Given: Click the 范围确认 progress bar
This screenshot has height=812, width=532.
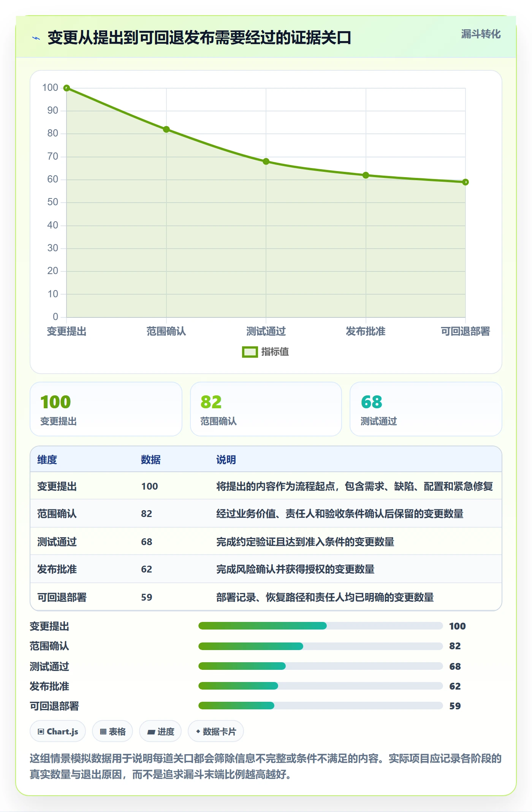Looking at the screenshot, I should point(320,646).
